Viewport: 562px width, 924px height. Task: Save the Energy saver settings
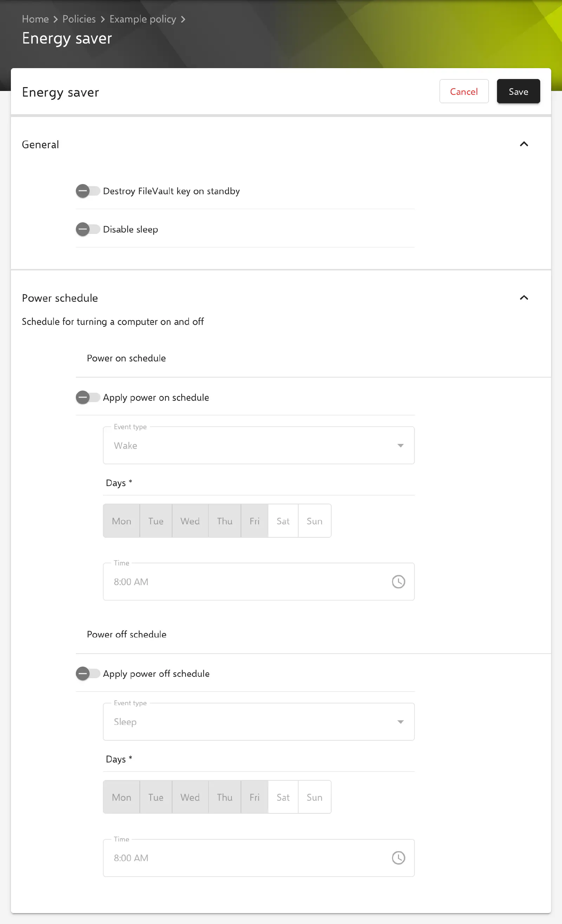tap(518, 91)
